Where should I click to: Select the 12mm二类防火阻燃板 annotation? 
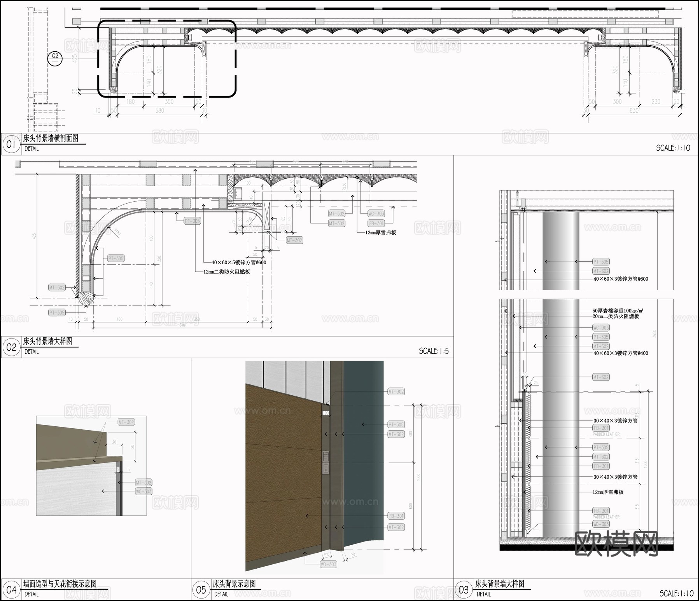226,272
